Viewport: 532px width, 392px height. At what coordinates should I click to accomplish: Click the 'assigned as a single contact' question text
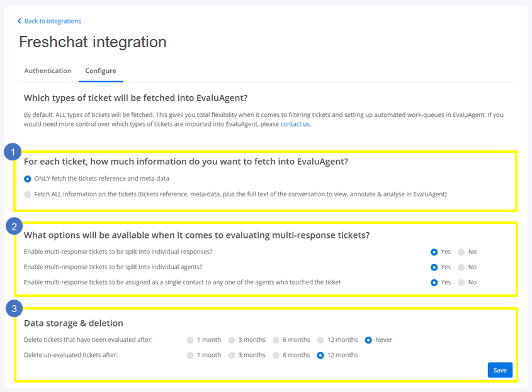pyautogui.click(x=182, y=283)
